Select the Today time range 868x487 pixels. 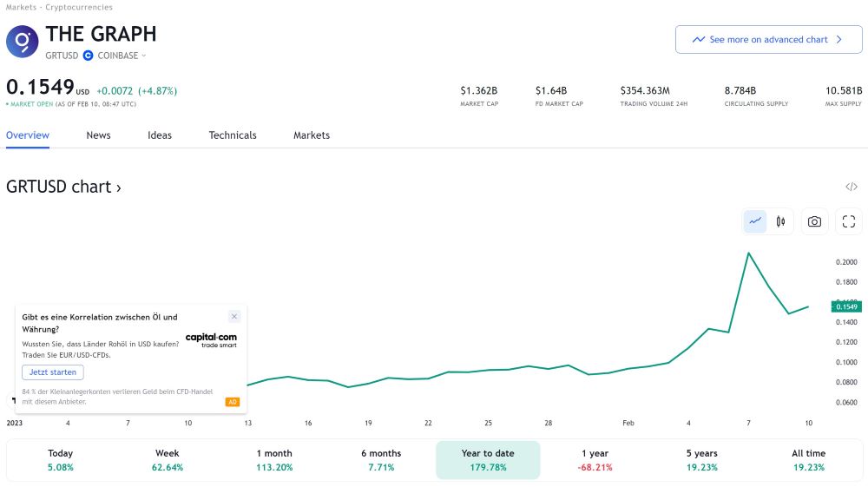(61, 460)
